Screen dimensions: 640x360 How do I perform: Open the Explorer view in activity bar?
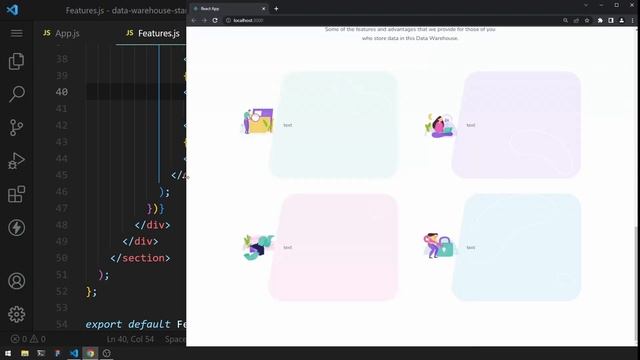pos(16,61)
